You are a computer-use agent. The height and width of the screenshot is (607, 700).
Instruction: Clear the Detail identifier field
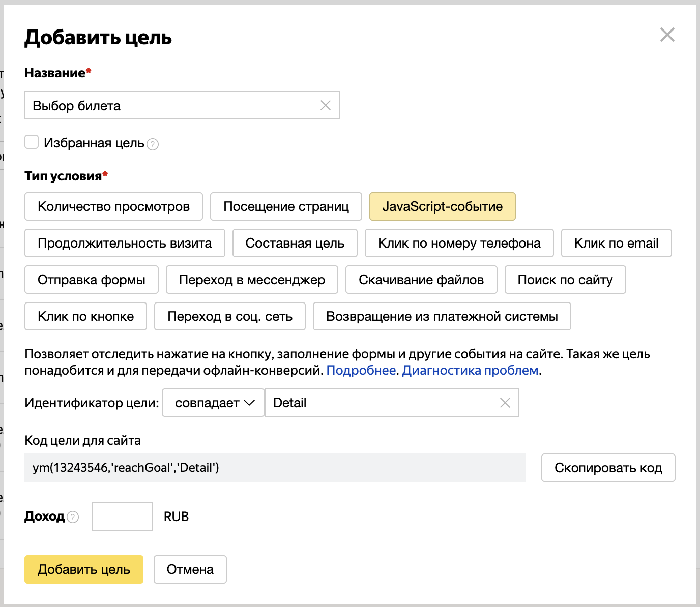[505, 403]
